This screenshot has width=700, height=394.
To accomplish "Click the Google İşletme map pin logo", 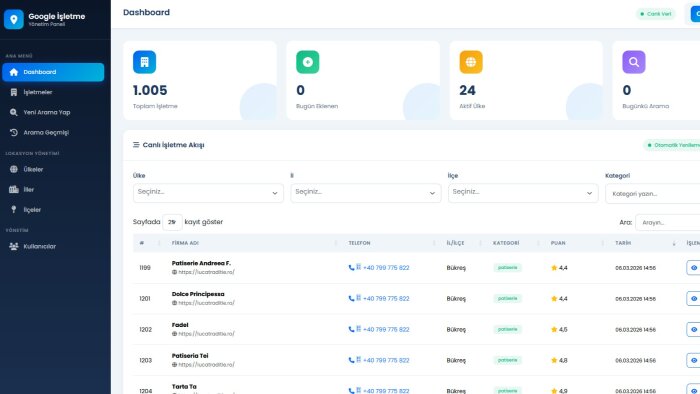I will pyautogui.click(x=13, y=19).
